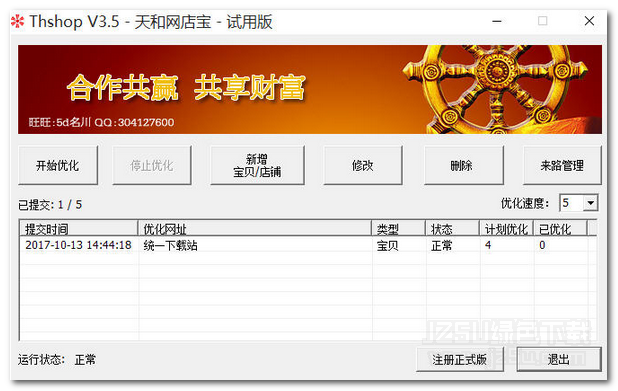The height and width of the screenshot is (391, 618).
Task: Click the 状态 column header
Action: (x=452, y=229)
